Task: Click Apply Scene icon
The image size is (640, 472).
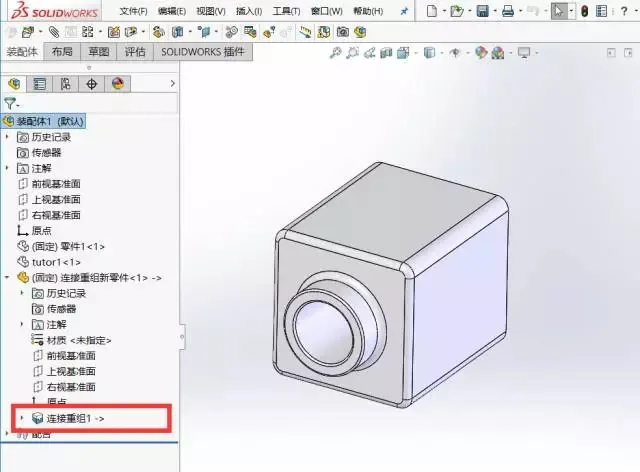Action: coord(498,53)
